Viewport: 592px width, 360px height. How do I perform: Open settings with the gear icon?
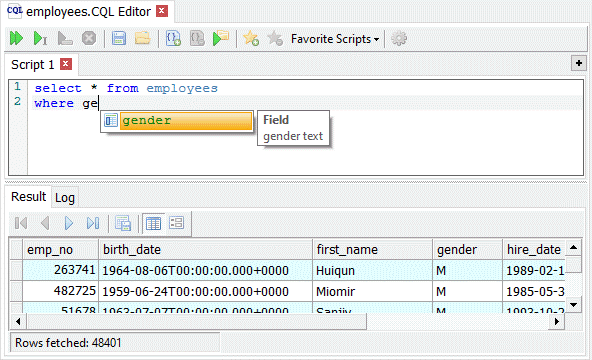[x=399, y=38]
